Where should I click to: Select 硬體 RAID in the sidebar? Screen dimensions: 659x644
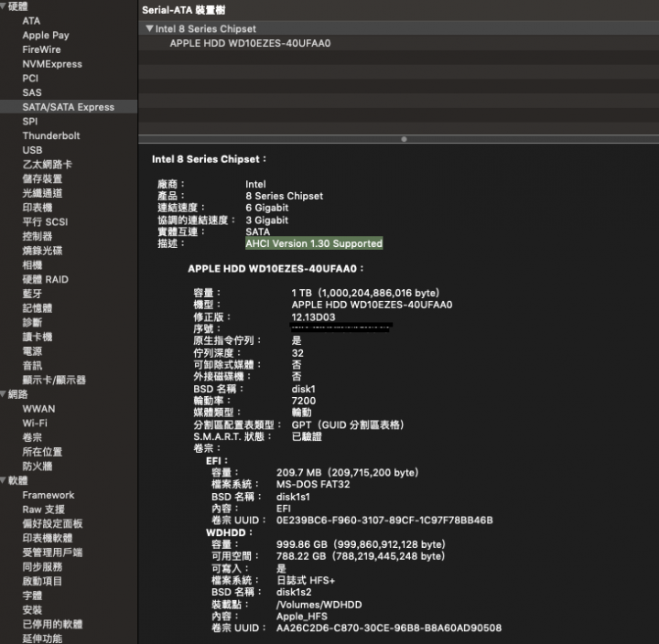pos(45,279)
